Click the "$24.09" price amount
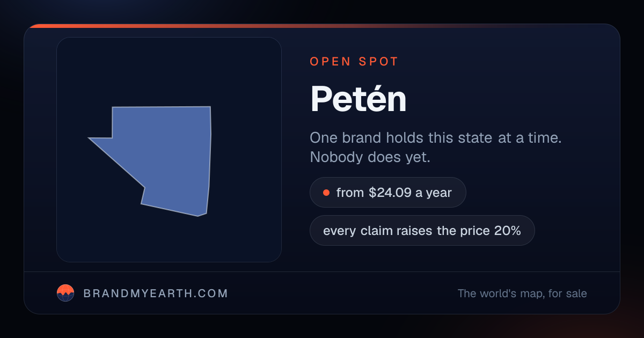 coord(390,193)
